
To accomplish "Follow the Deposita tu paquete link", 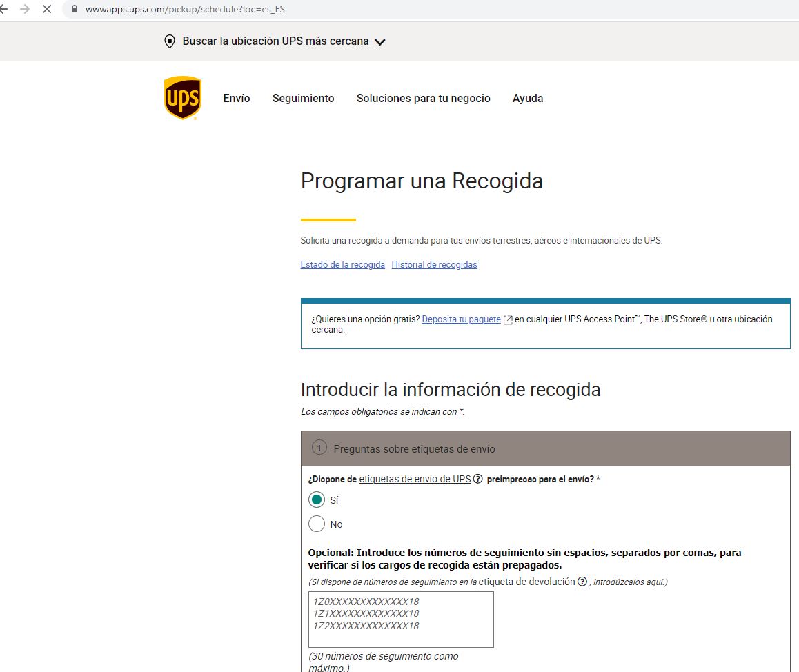I will pos(461,319).
